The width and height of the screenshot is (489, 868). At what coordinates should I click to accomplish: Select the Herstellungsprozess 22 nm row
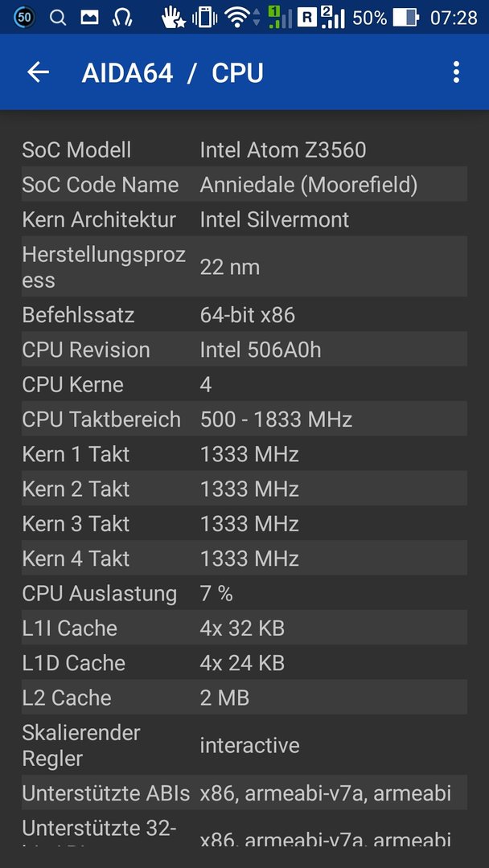pyautogui.click(x=244, y=267)
